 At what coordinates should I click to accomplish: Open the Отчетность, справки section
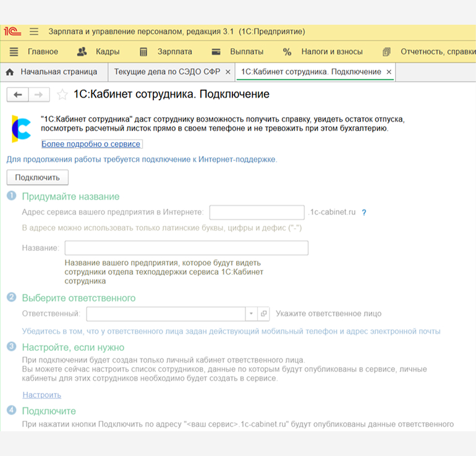tap(438, 51)
